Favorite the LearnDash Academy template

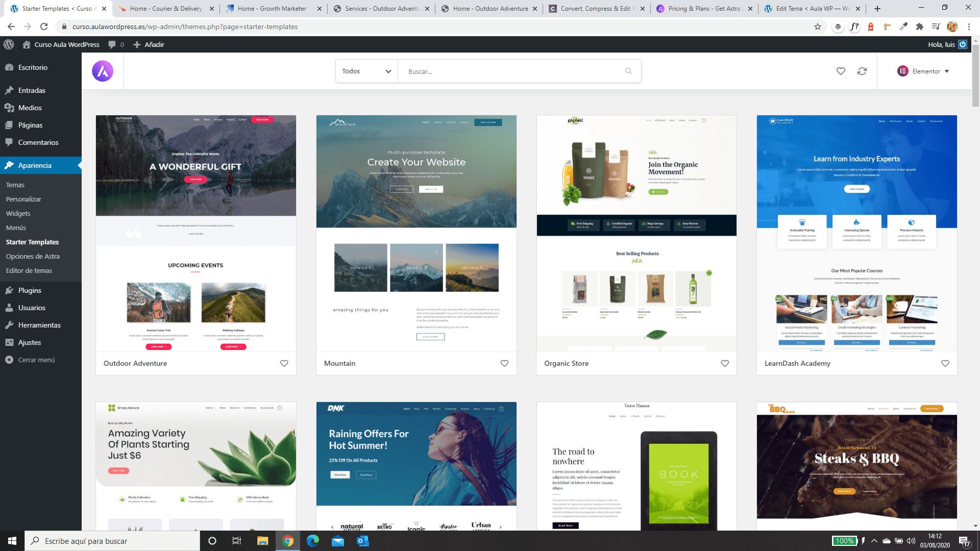(945, 363)
